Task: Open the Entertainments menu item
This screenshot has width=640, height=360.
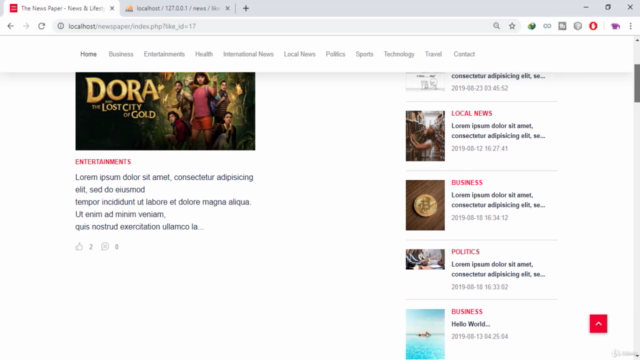Action: (x=164, y=54)
